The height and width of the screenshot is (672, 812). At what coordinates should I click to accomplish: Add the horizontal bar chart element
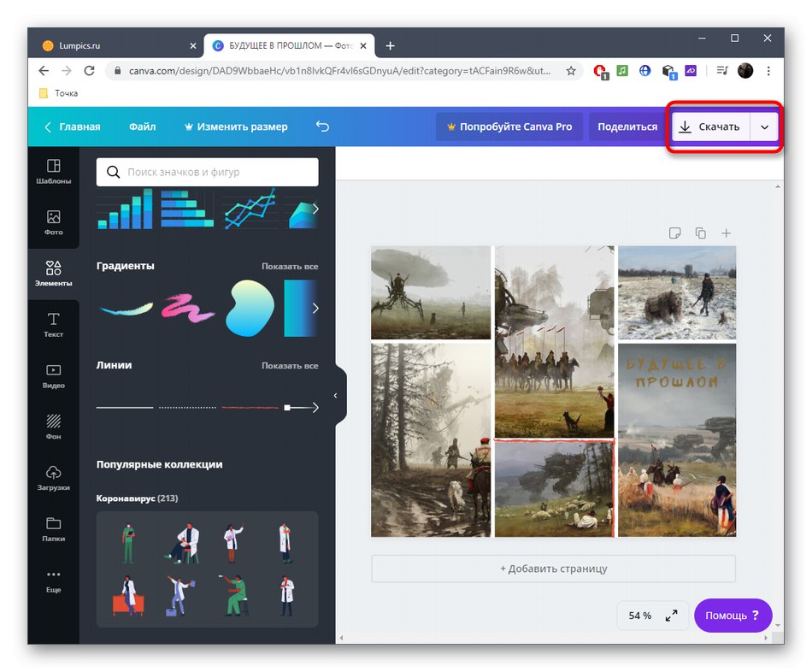tap(187, 209)
